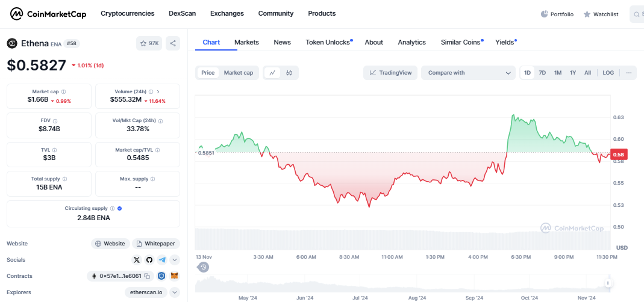Click the Website button
This screenshot has height=302, width=644.
pyautogui.click(x=110, y=244)
